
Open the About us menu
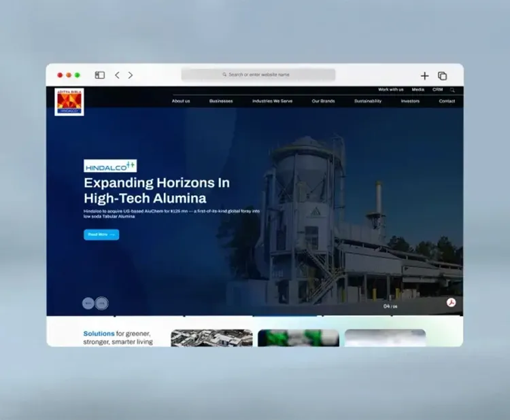click(181, 101)
